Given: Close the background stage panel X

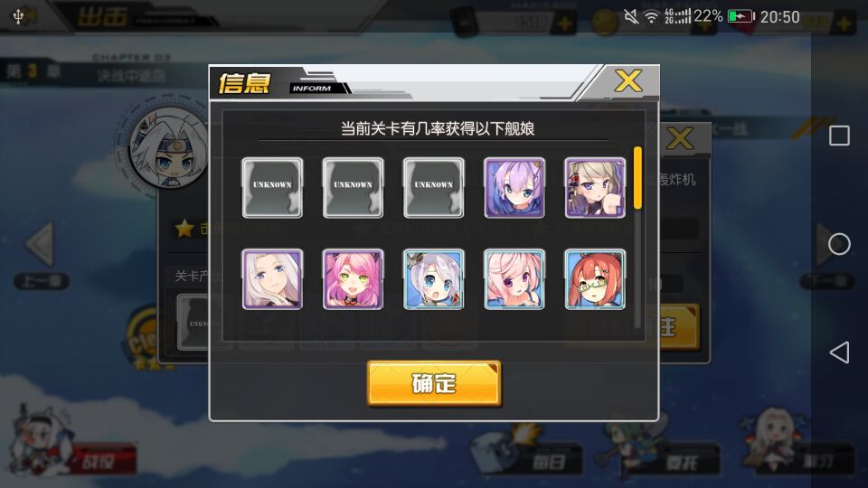Looking at the screenshot, I should (680, 137).
